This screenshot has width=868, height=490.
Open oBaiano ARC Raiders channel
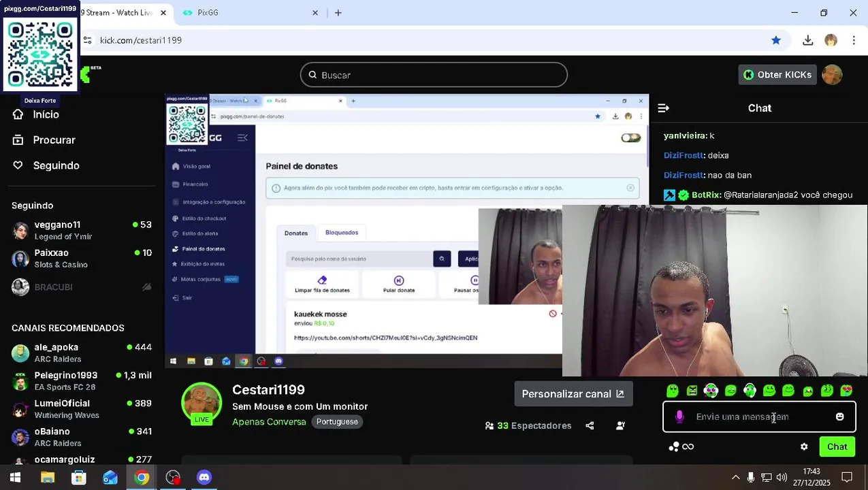[x=82, y=437]
